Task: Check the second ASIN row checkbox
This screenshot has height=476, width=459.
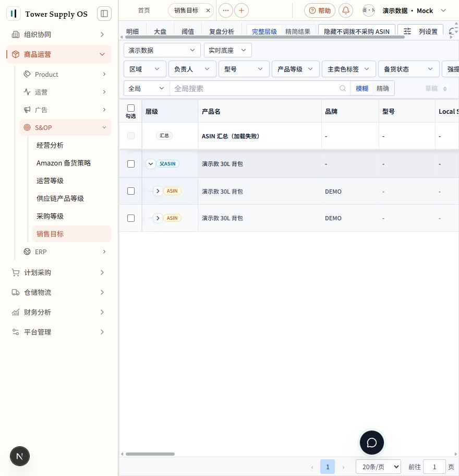Action: pyautogui.click(x=131, y=218)
